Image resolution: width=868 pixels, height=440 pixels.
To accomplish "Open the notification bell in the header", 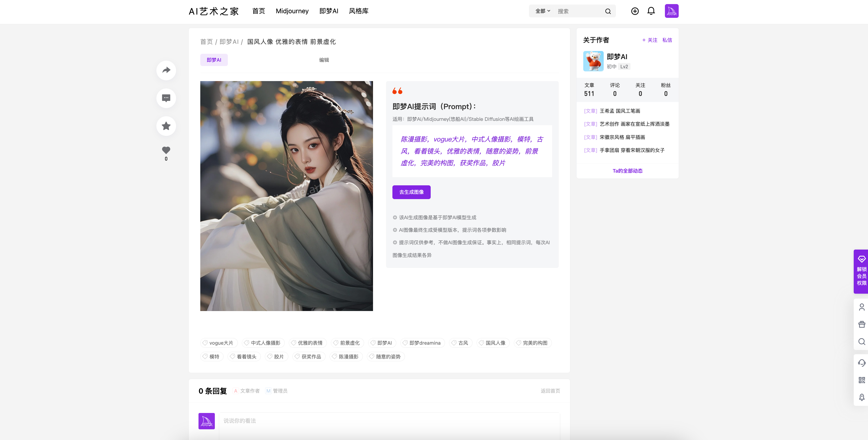I will click(x=651, y=11).
